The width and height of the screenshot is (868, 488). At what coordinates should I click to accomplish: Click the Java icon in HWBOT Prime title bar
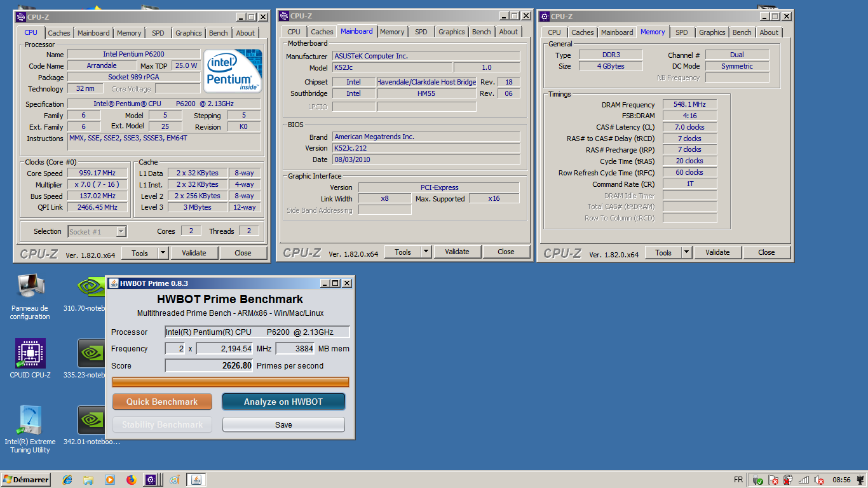[114, 283]
